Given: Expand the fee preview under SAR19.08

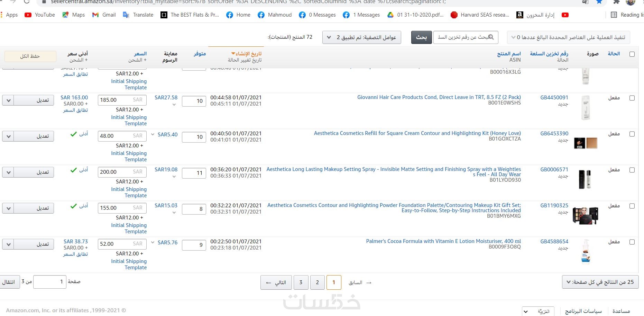Looking at the screenshot, I should pyautogui.click(x=174, y=177).
